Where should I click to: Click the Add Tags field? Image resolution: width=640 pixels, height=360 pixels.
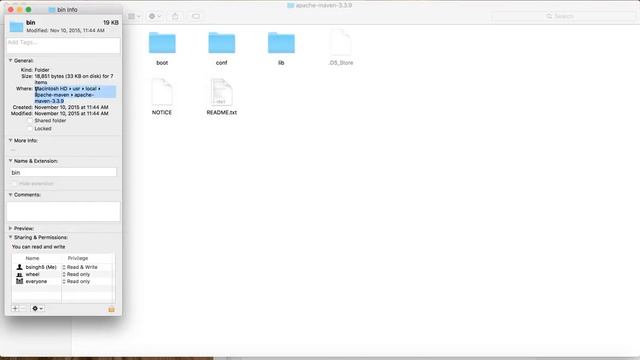coord(63,45)
